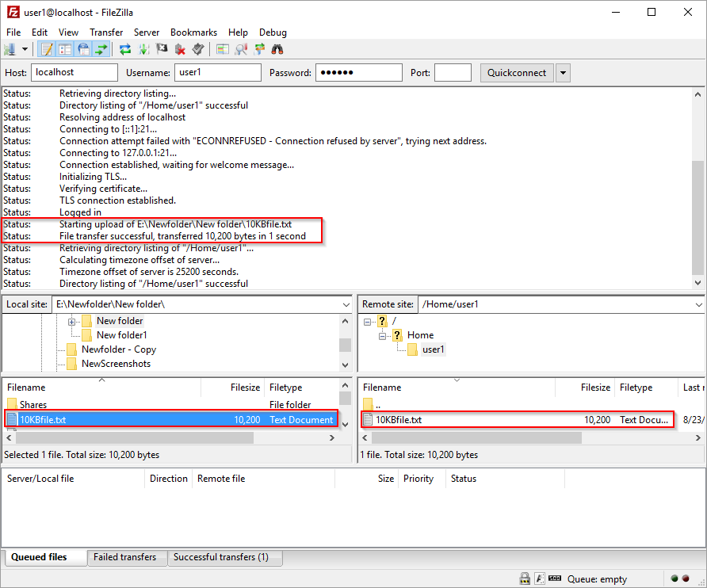Click the Filesize column header in remote pane
Screen dimensions: 707x588
point(595,388)
